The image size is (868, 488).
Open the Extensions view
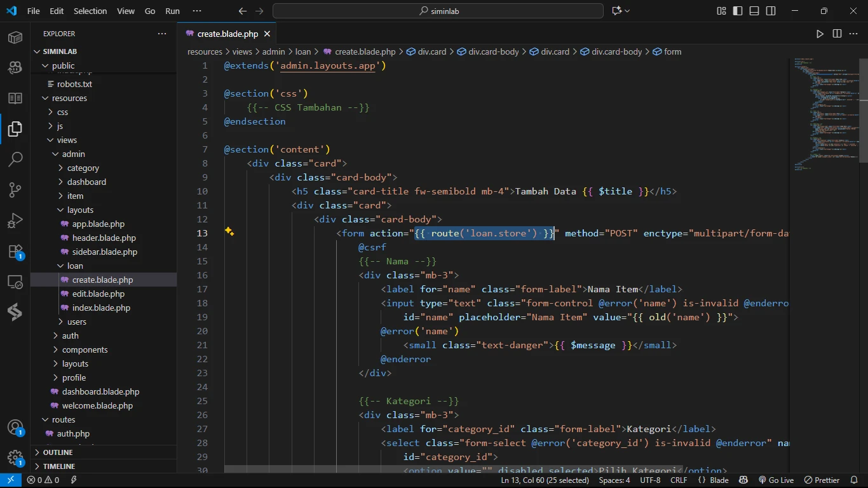15,251
